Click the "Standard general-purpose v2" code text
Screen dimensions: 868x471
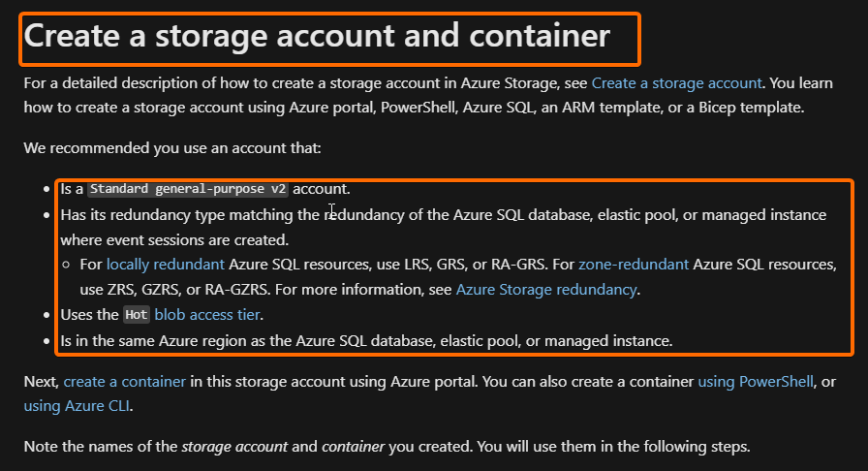[x=188, y=189]
